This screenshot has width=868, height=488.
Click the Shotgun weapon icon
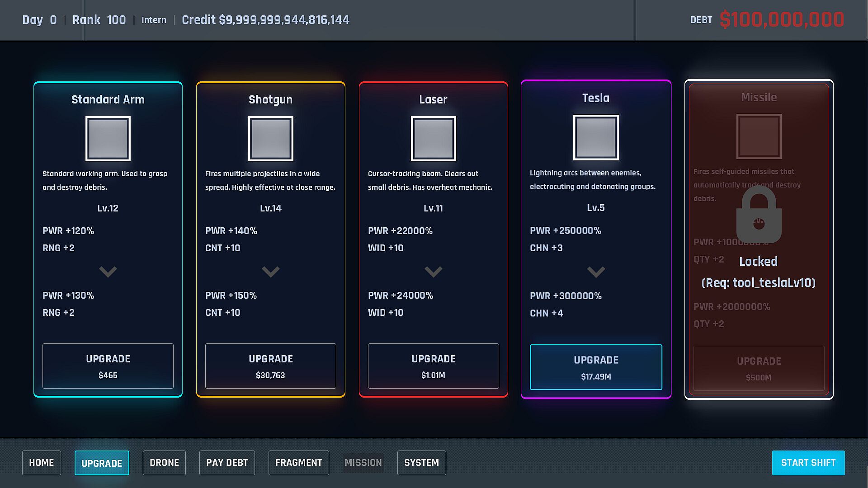coord(271,139)
